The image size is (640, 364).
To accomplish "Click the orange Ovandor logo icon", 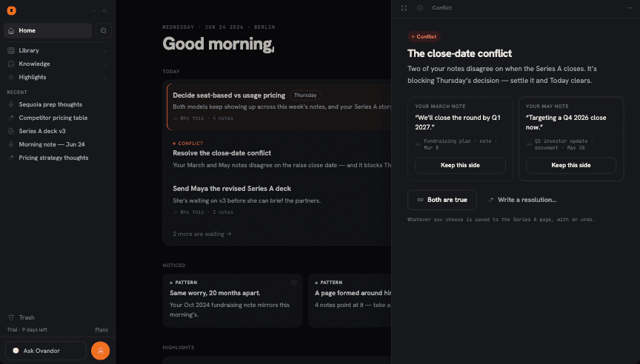I will tap(11, 10).
